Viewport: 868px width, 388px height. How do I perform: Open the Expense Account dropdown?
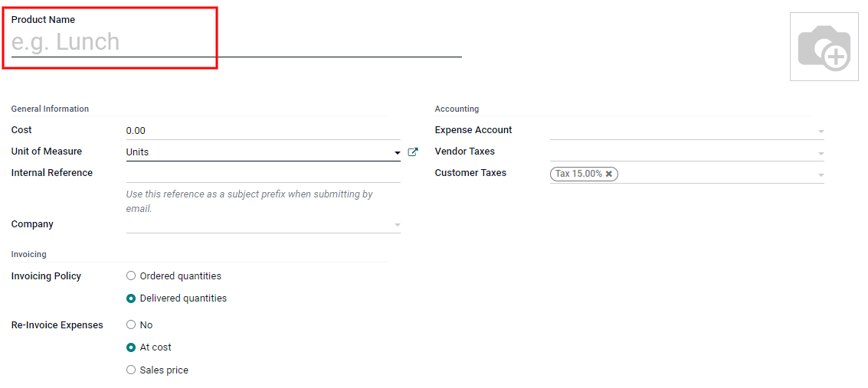pyautogui.click(x=821, y=132)
